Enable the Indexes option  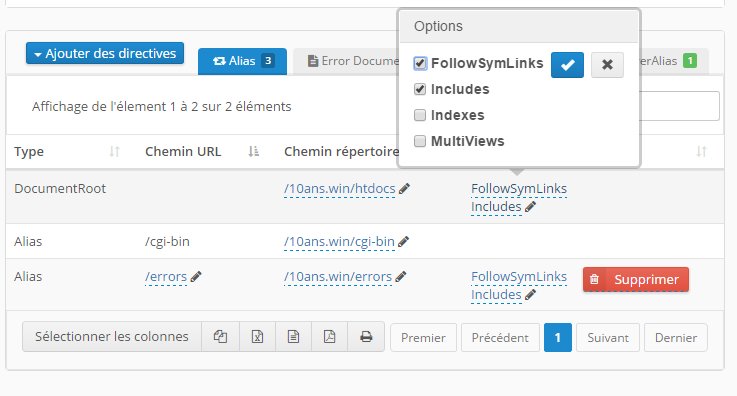tap(420, 115)
